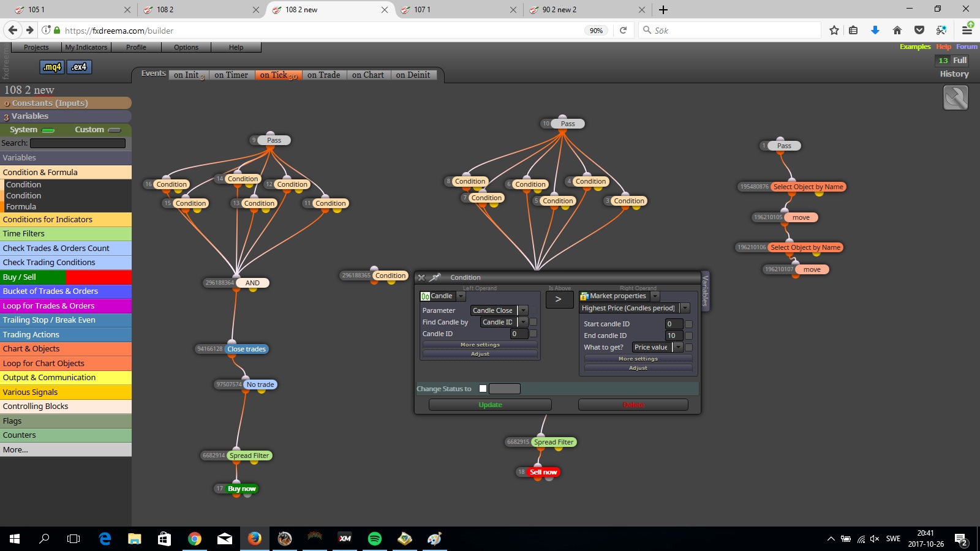Screen dimensions: 980x551
Task: Save page to Pocket
Action: pos(919,30)
